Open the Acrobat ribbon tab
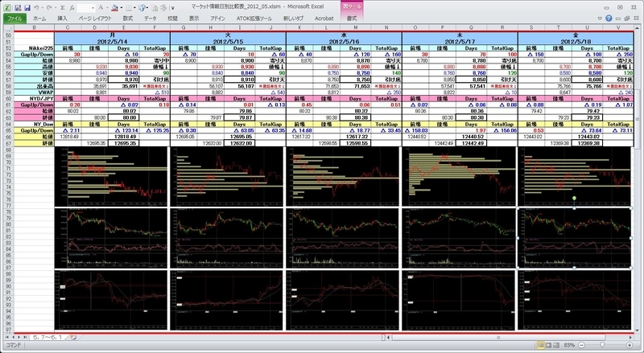Image resolution: width=644 pixels, height=353 pixels. coord(324,18)
